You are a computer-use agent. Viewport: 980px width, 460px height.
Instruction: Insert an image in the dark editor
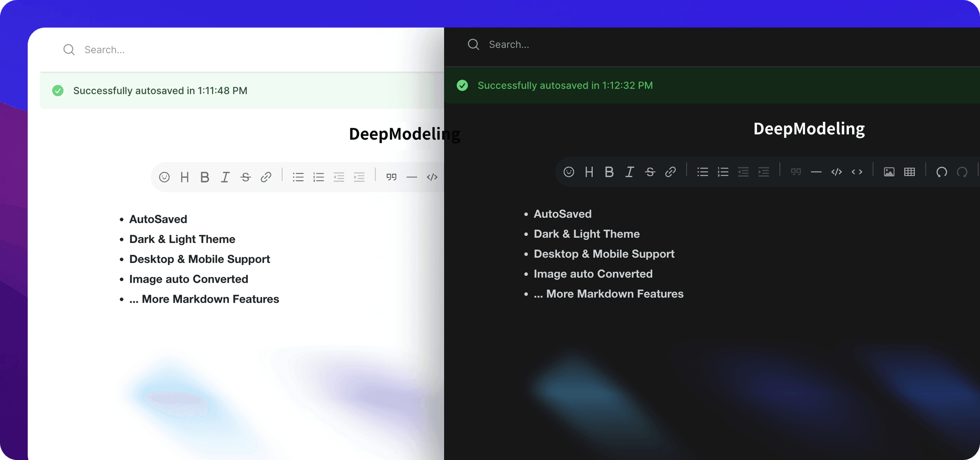pos(889,172)
